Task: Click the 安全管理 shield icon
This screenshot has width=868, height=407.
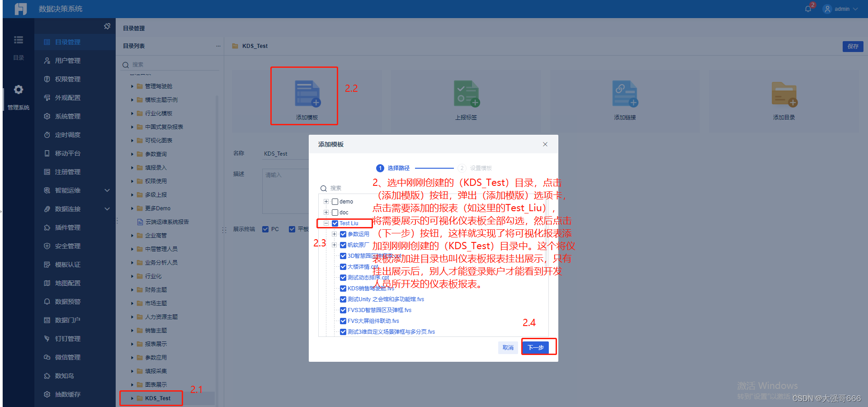Action: coord(47,246)
